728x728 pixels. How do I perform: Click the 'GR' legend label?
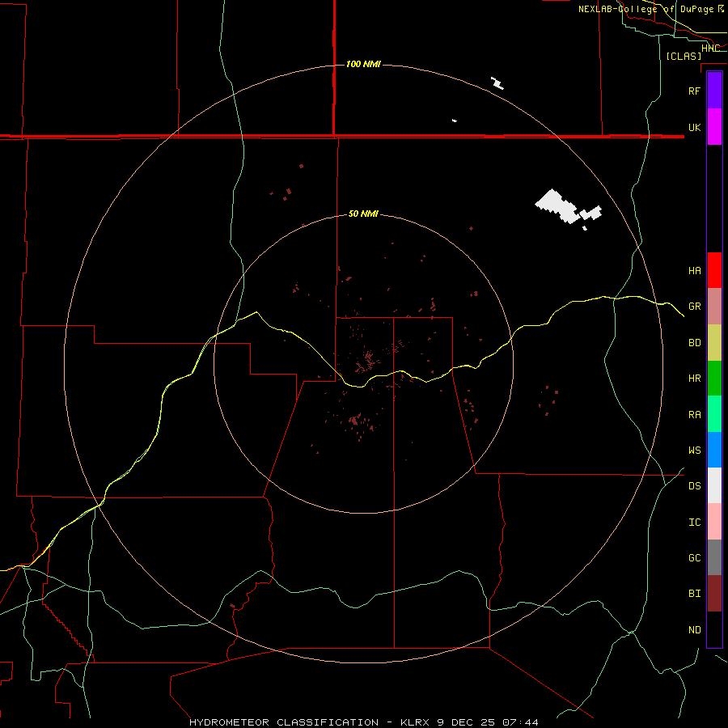695,307
